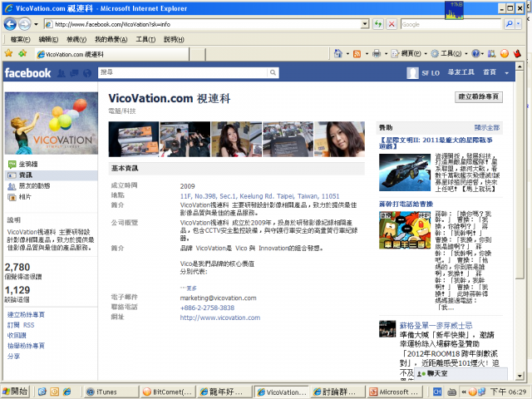The width and height of the screenshot is (532, 399).
Task: Click the green Refresh page icon
Action: 378,24
